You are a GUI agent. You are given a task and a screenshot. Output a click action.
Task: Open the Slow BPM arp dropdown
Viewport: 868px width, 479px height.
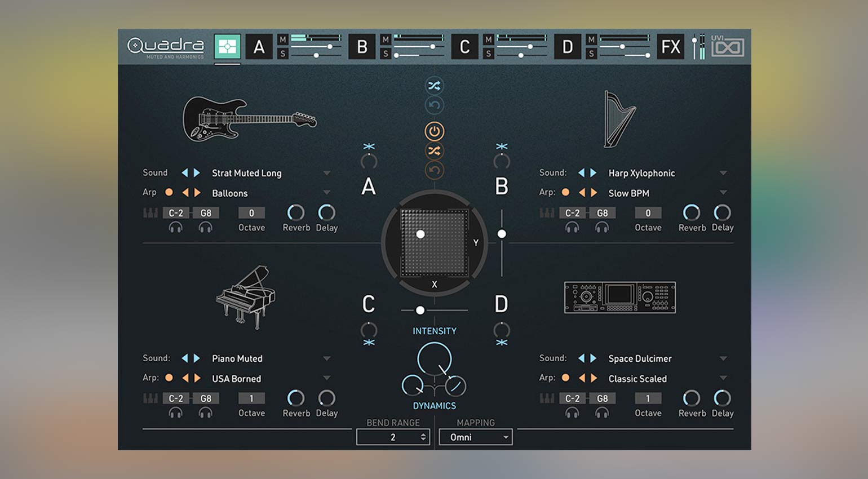click(x=723, y=193)
